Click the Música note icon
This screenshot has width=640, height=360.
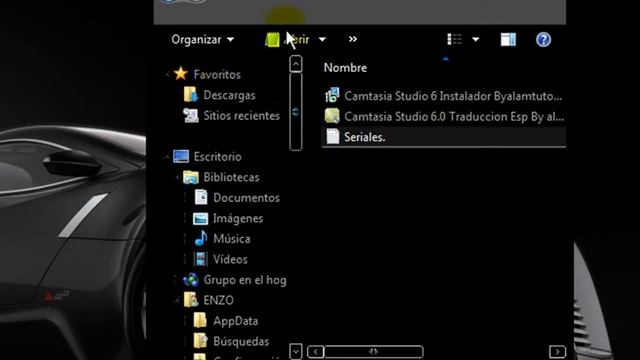pyautogui.click(x=200, y=238)
